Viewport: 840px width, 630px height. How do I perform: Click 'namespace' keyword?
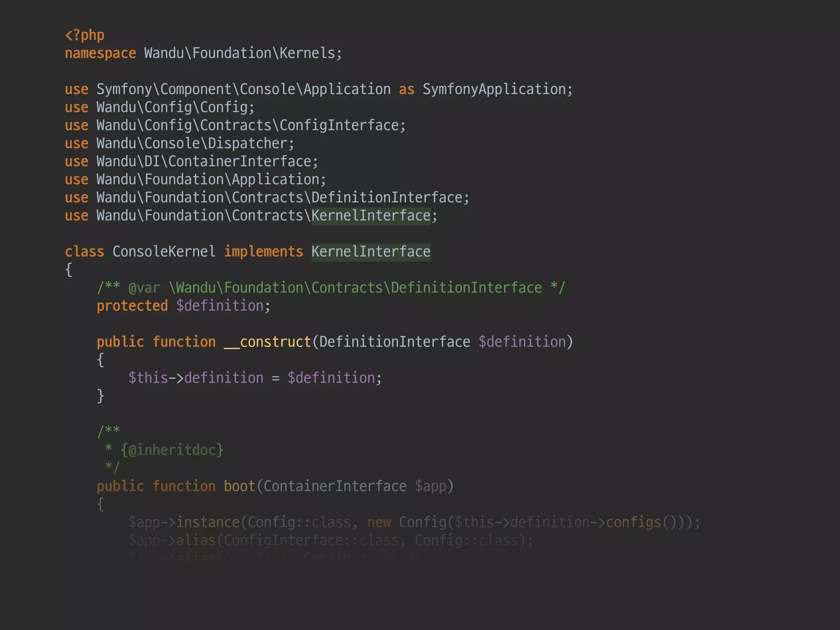[x=100, y=53]
